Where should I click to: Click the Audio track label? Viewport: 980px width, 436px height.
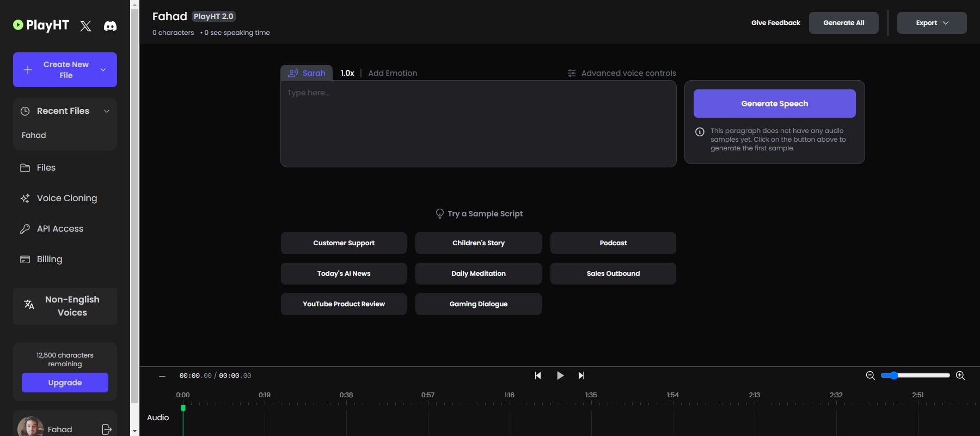(158, 417)
